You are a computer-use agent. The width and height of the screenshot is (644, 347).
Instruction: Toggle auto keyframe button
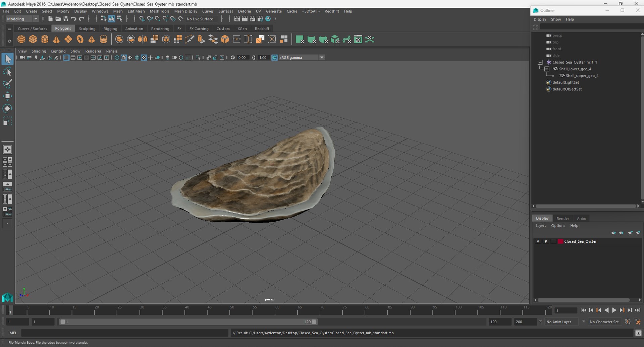coord(628,322)
